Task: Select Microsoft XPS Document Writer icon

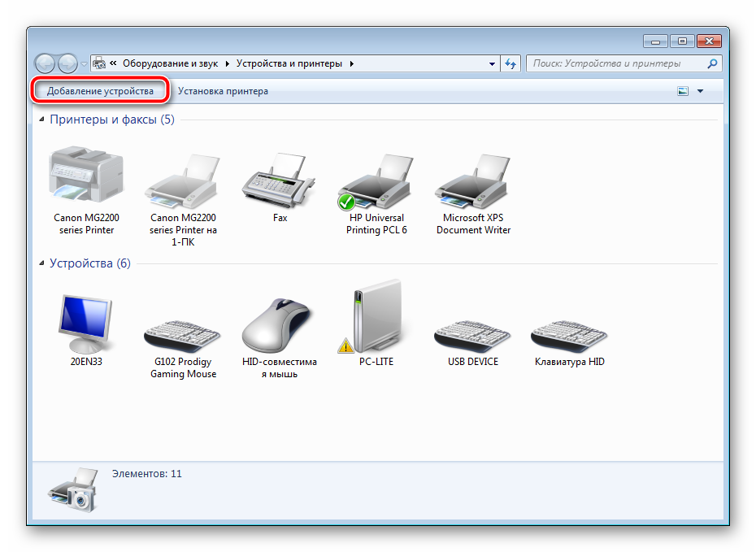Action: click(473, 179)
